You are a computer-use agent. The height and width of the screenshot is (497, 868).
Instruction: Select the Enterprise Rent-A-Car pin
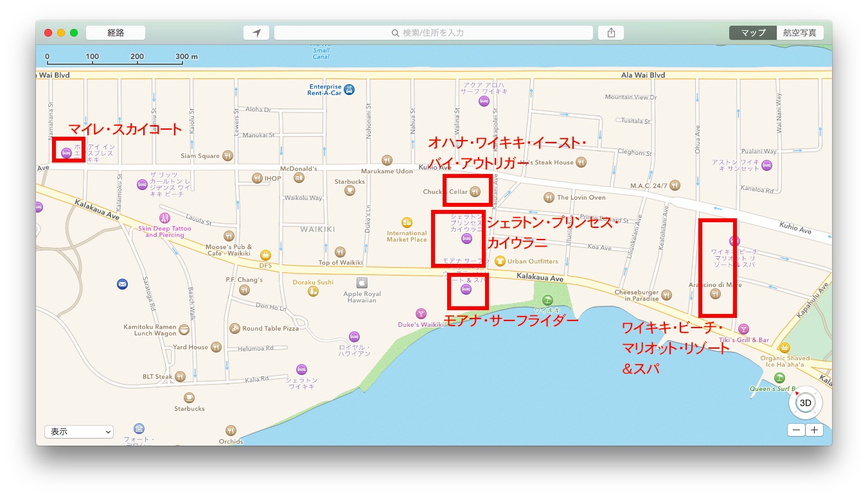(x=349, y=89)
